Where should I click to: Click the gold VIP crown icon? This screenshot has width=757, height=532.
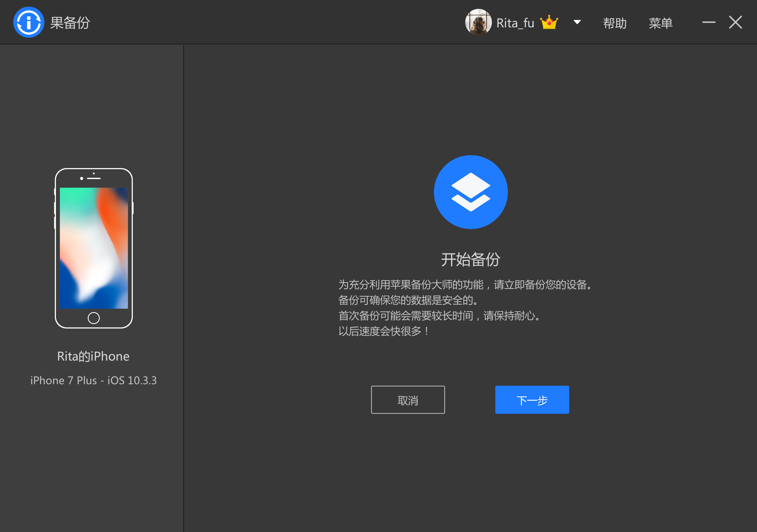click(549, 22)
